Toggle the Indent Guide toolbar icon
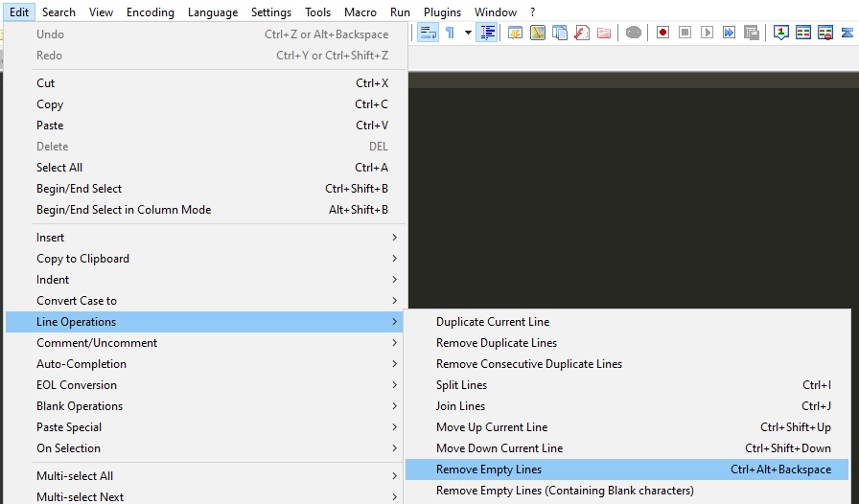 [487, 33]
